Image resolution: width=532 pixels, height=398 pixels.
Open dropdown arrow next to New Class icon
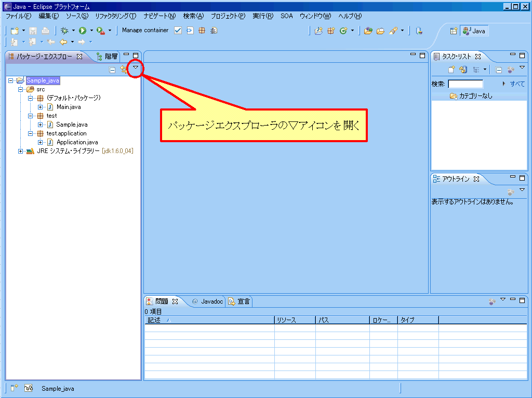pos(352,31)
